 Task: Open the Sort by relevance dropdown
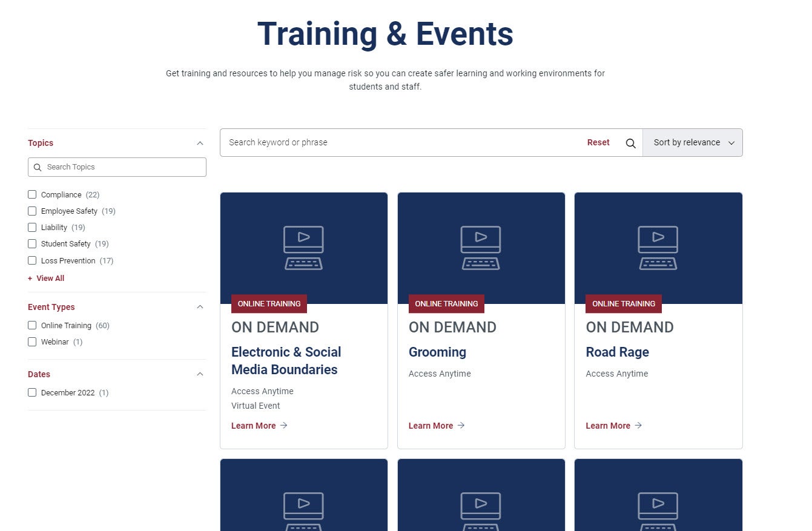pos(693,143)
